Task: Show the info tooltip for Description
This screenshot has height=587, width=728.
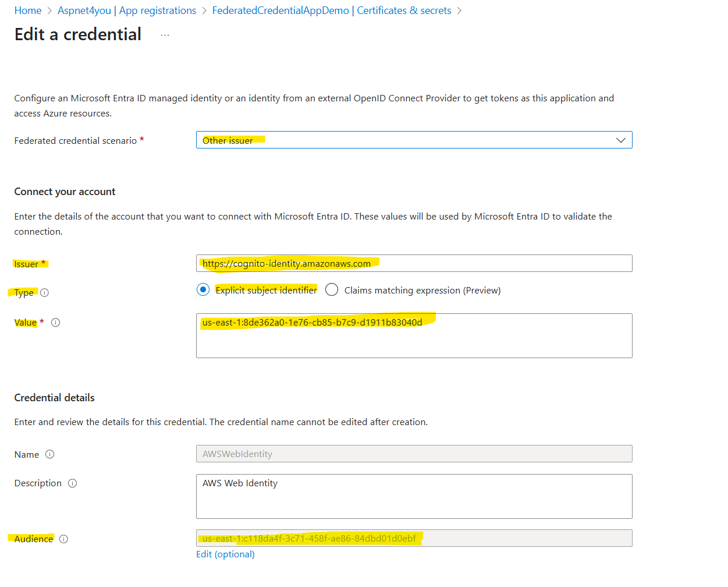Action: 73,483
